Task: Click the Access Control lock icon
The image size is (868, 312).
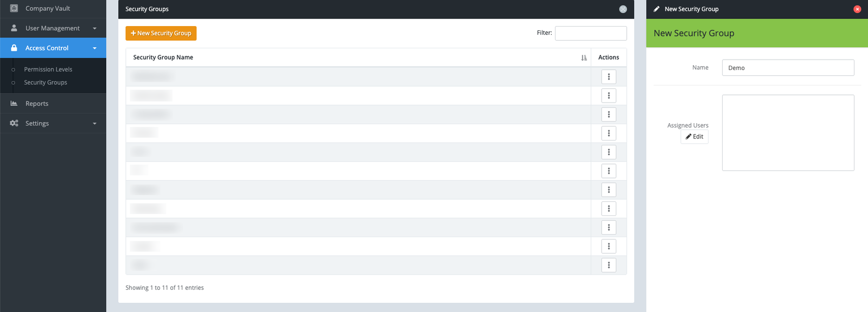Action: 14,48
